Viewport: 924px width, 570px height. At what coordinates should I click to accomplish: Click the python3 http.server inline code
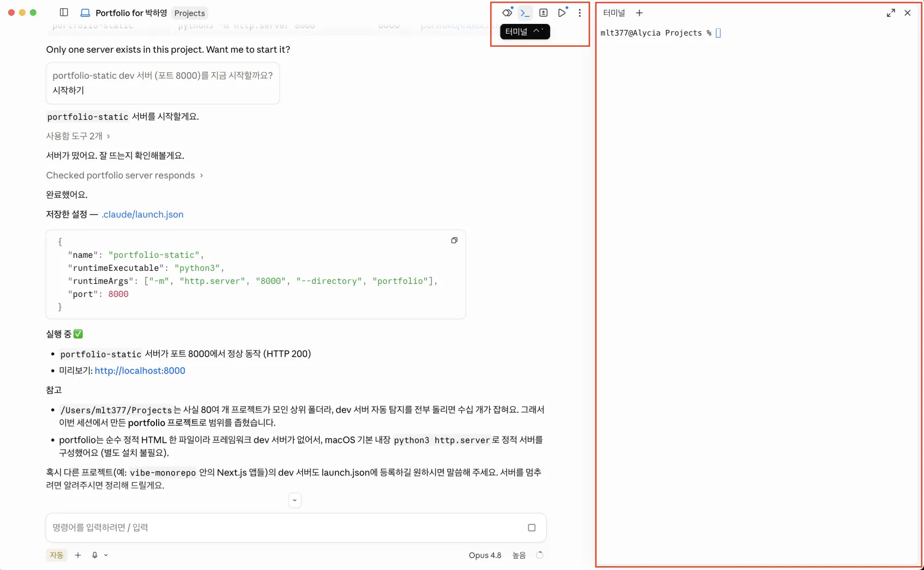442,440
